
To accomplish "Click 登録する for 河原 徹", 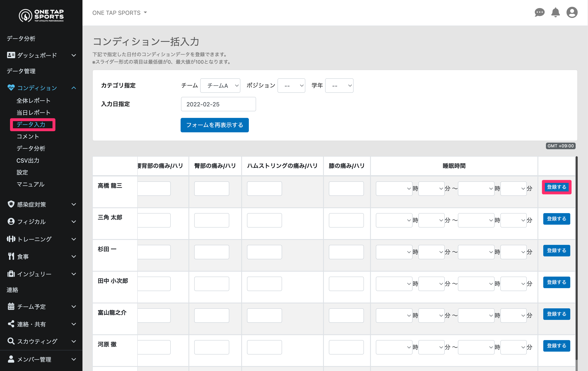I will [x=556, y=346].
